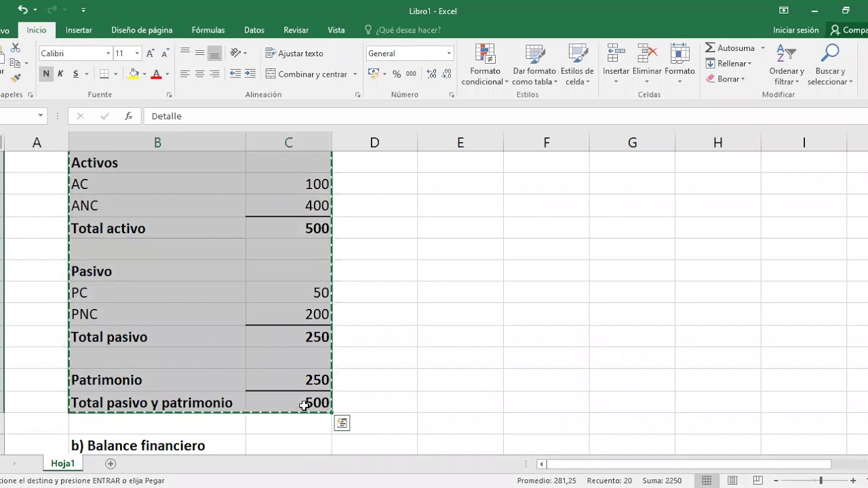Open Buscar y seleccionar menu
Screen dimensions: 868x488
(x=830, y=65)
